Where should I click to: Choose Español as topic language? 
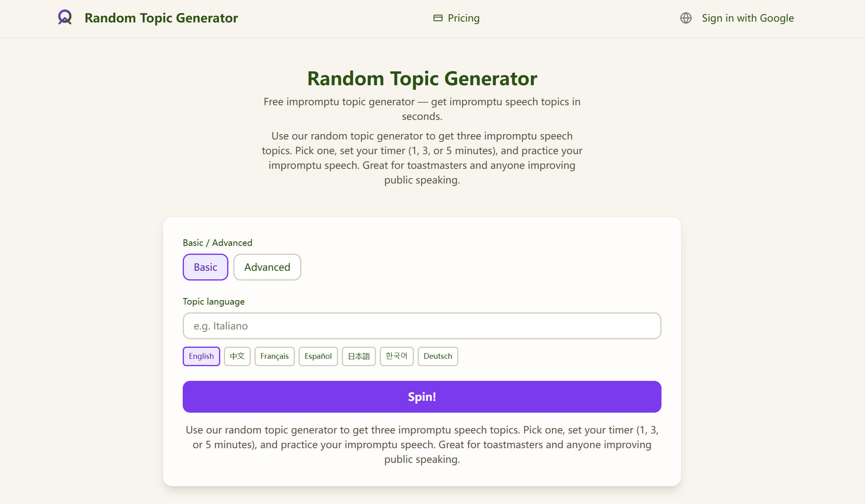click(318, 356)
